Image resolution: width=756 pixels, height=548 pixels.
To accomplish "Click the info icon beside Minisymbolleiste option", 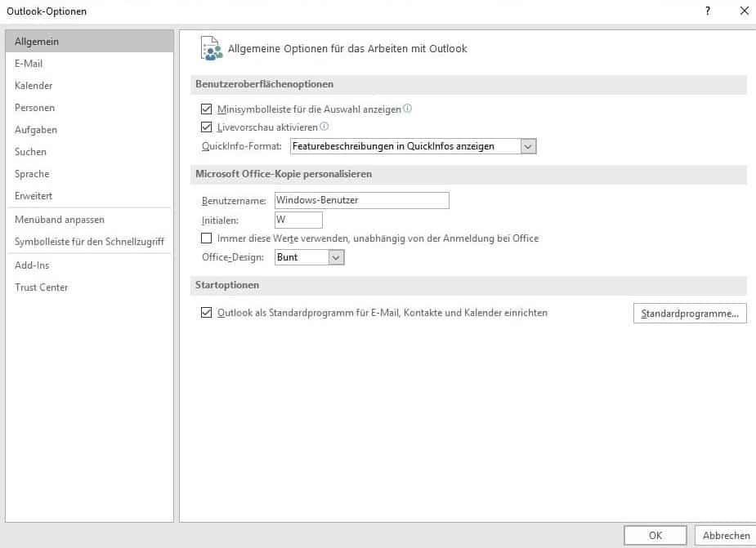I will [407, 109].
